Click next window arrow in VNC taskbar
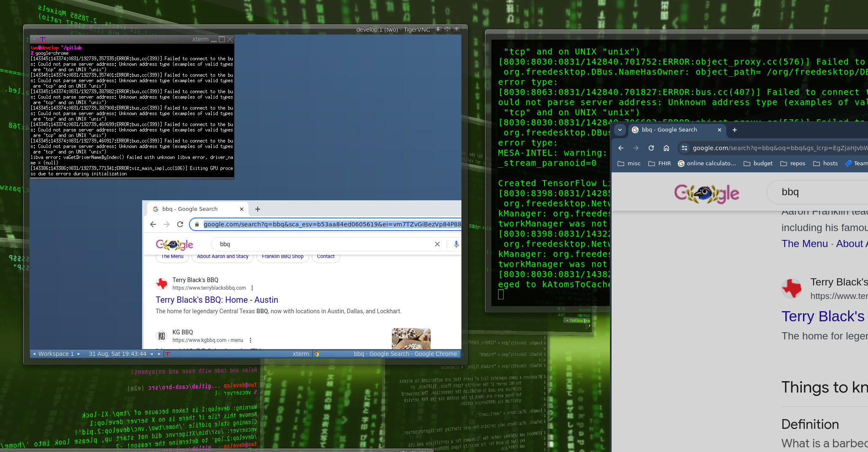Viewport: 868px width, 452px height. [x=159, y=354]
